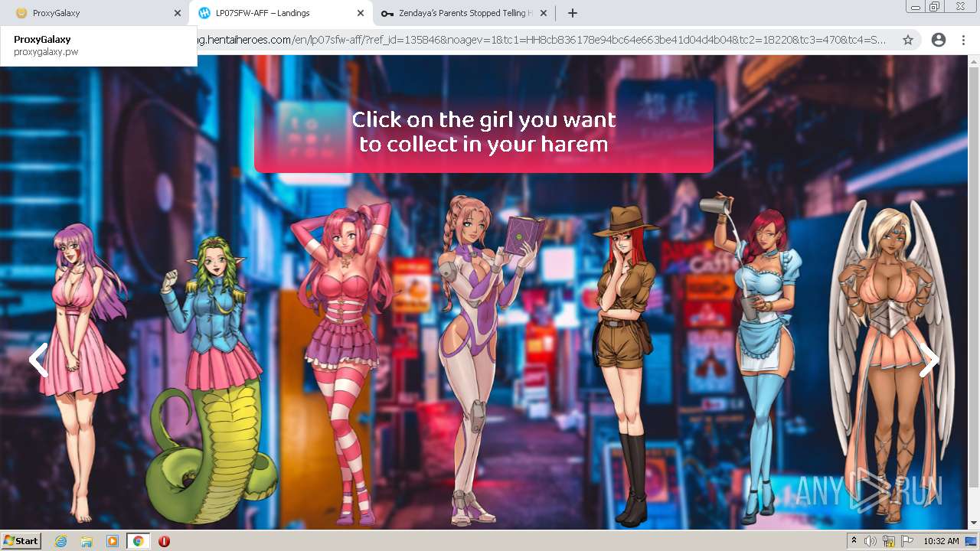The width and height of the screenshot is (980, 551).
Task: Launch Internet Explorer from taskbar
Action: pyautogui.click(x=60, y=541)
